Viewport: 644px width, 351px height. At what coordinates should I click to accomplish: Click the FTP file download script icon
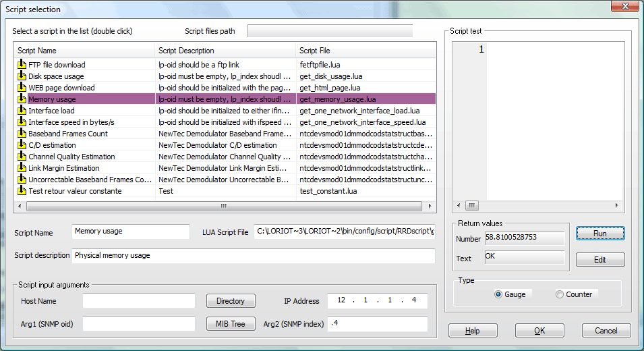coord(22,64)
